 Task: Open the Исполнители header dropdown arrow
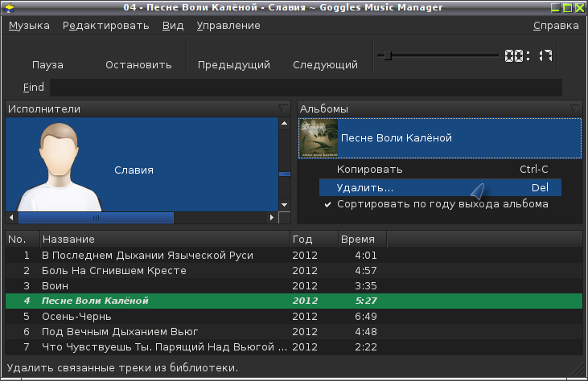tap(283, 109)
